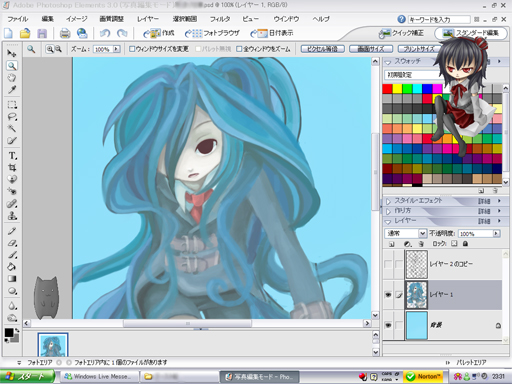Hide レイヤー 1 using its eye icon
Image resolution: width=512 pixels, height=384 pixels.
click(388, 295)
